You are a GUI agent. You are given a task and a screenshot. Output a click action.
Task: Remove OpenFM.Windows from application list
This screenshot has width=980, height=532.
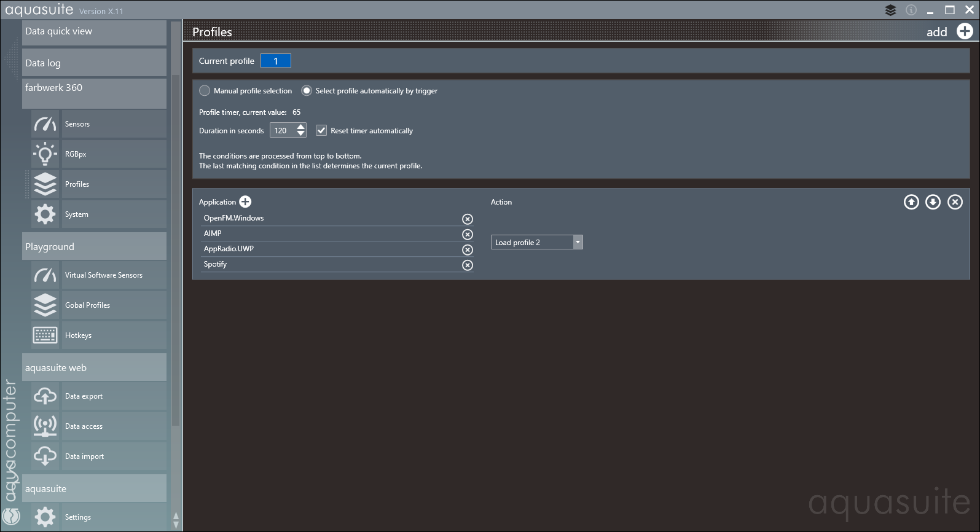tap(468, 219)
